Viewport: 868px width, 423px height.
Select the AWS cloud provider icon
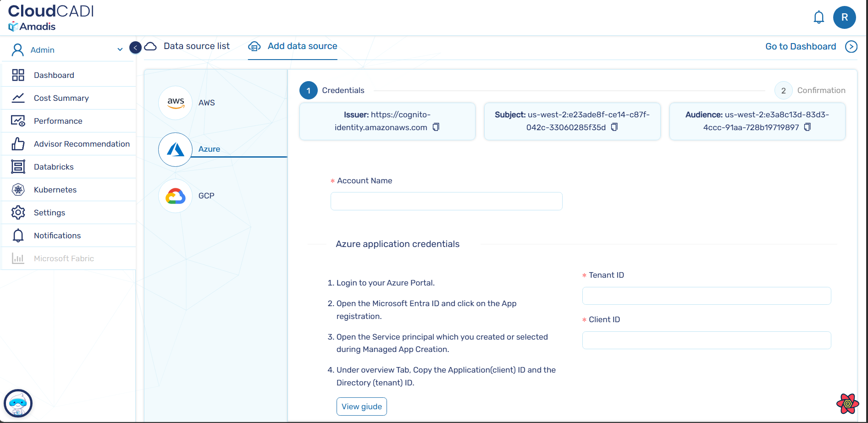pyautogui.click(x=175, y=103)
